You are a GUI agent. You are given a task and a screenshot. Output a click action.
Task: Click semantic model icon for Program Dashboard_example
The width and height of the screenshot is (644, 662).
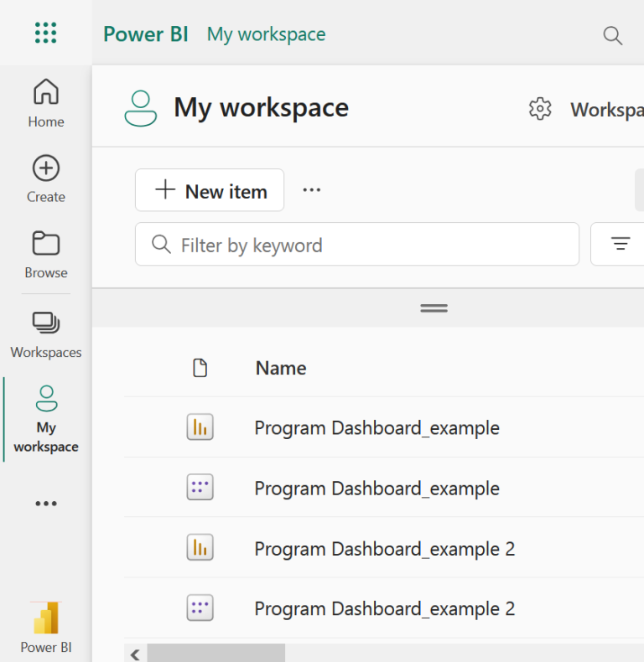point(200,487)
